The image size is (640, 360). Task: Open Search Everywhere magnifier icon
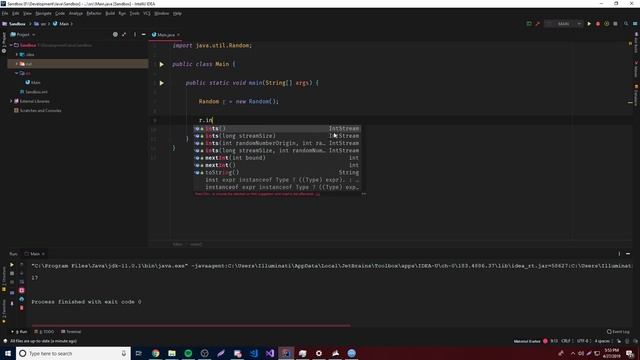click(x=626, y=24)
